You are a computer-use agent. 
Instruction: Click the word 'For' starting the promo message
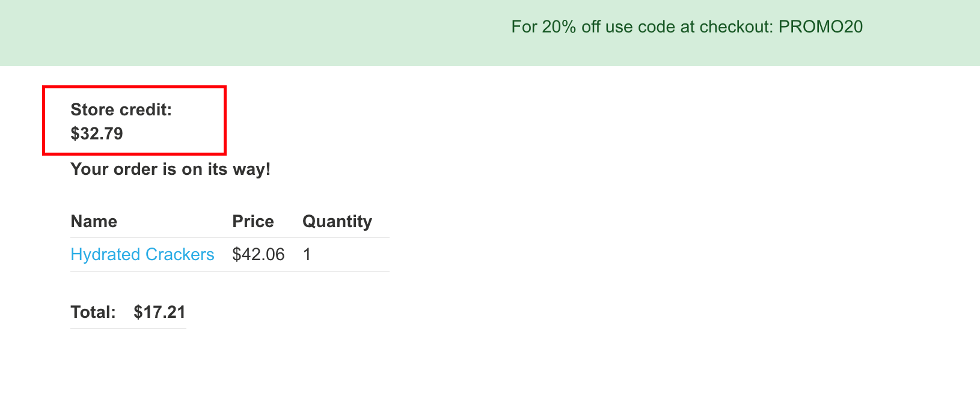point(524,27)
